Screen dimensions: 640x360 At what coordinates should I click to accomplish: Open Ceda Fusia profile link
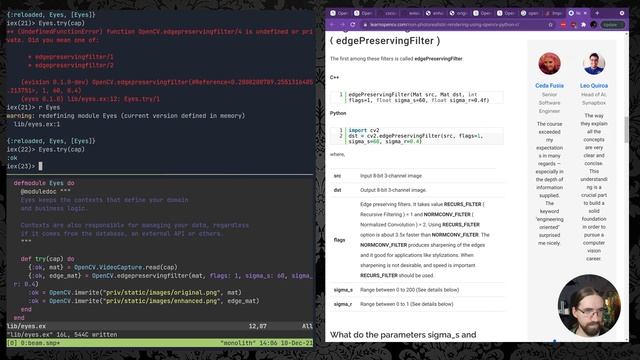[x=549, y=86]
